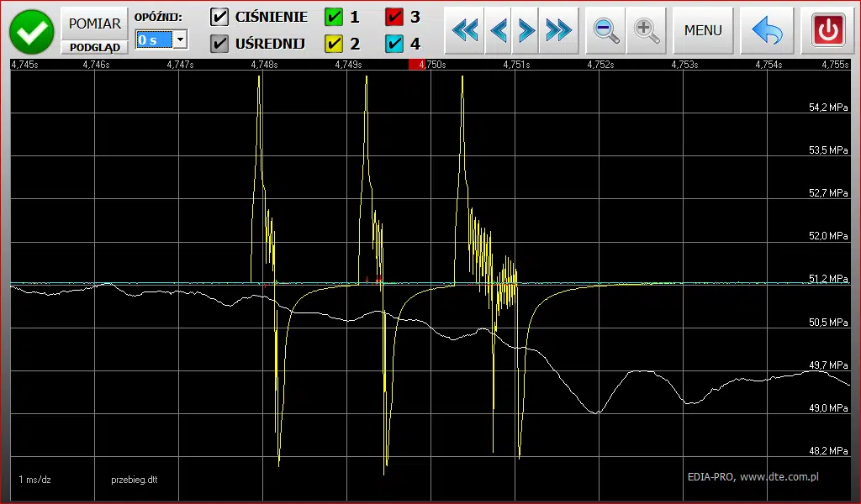Zoom in with the magnifier plus icon
This screenshot has width=861, height=504.
click(x=647, y=30)
